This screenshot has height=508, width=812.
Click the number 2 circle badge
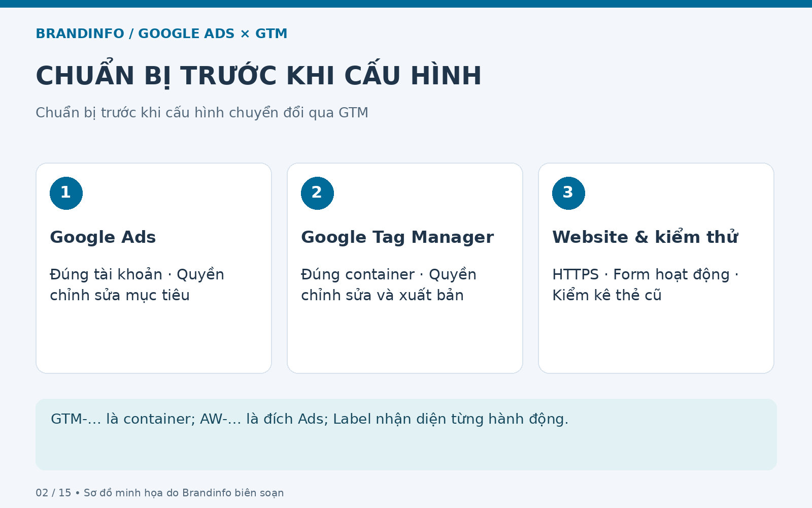(317, 193)
